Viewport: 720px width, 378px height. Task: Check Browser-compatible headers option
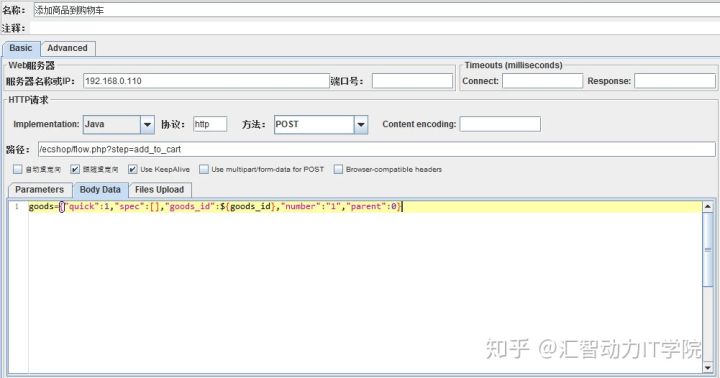point(338,169)
